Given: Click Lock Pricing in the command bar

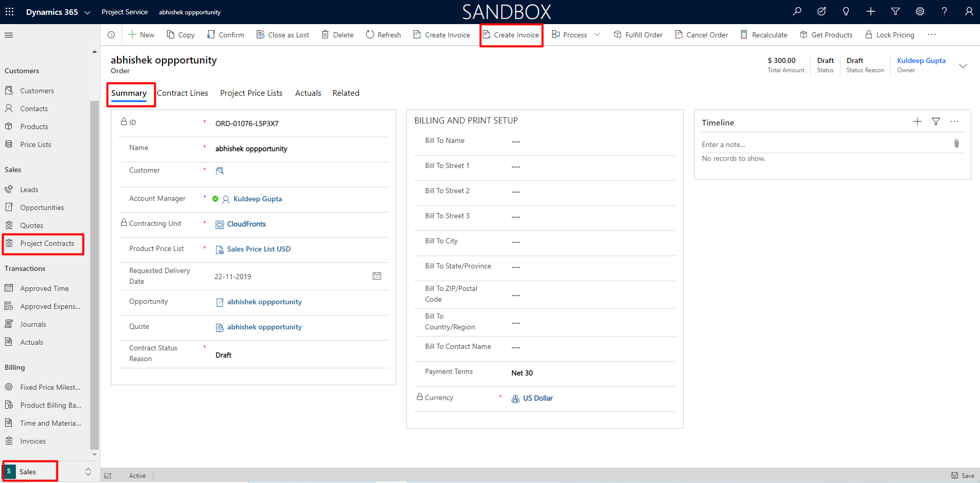Looking at the screenshot, I should click(x=890, y=35).
